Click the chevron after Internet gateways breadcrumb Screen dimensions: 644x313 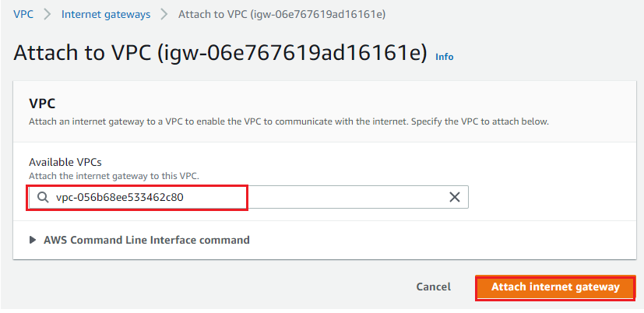tap(164, 14)
